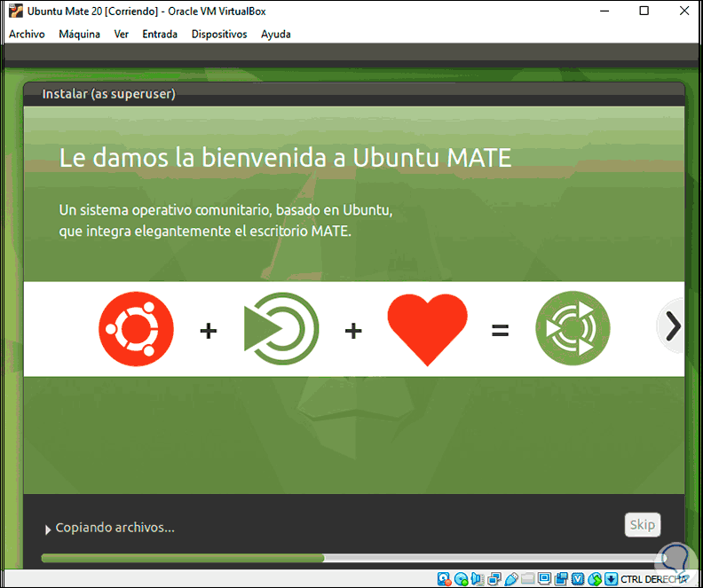The height and width of the screenshot is (588, 703).
Task: Click the network adapter status icon
Action: point(494,579)
